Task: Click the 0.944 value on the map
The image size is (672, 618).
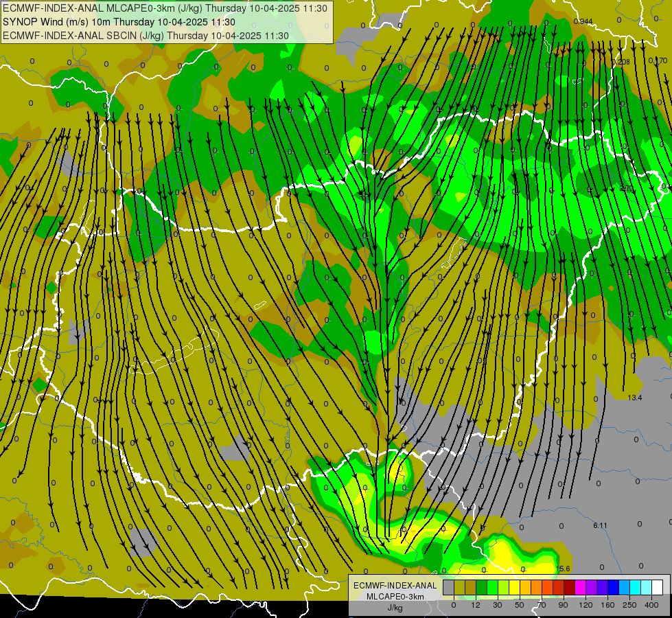Action: [583, 21]
